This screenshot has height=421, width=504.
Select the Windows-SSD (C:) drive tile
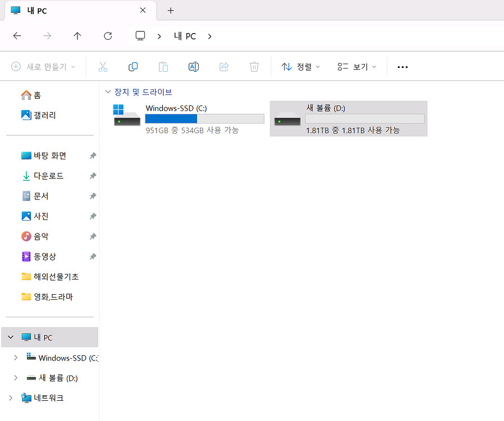(x=189, y=118)
